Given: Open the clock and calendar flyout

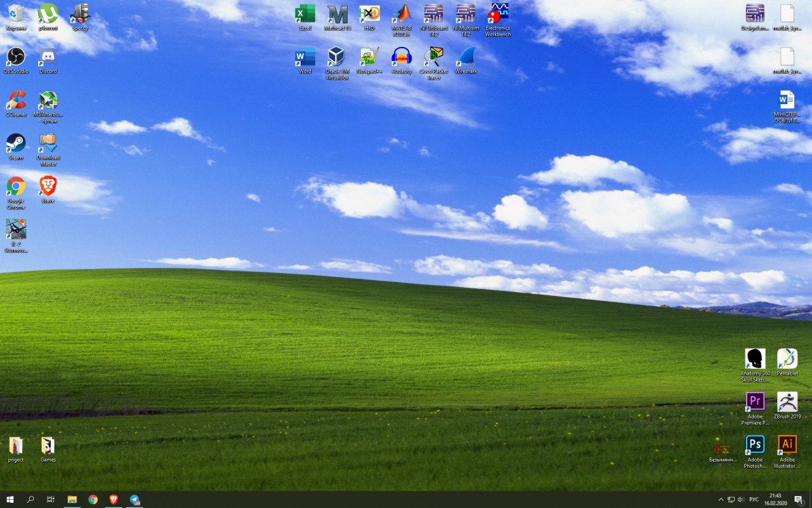Looking at the screenshot, I should click(775, 500).
